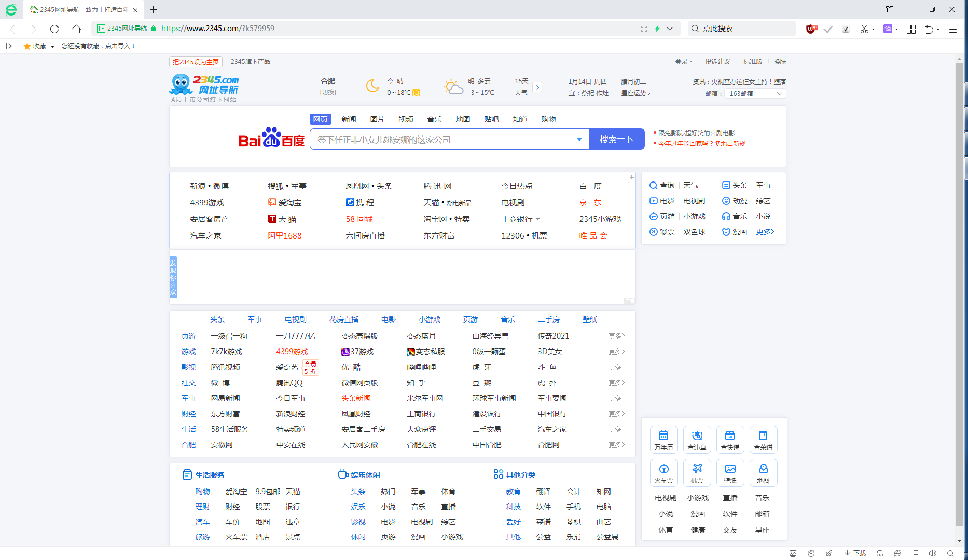
Task: Click into the Baidu search input field
Action: point(444,139)
